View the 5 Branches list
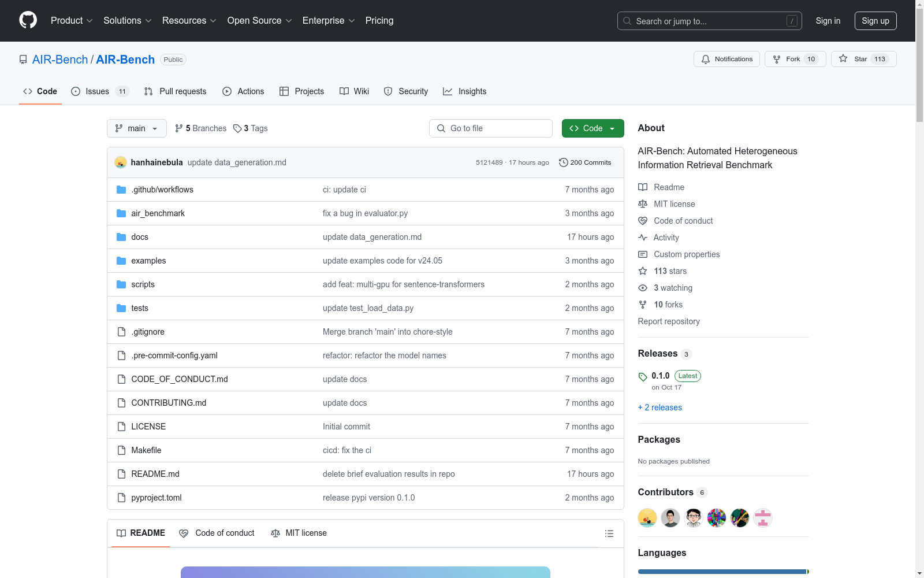The image size is (924, 578). click(200, 128)
